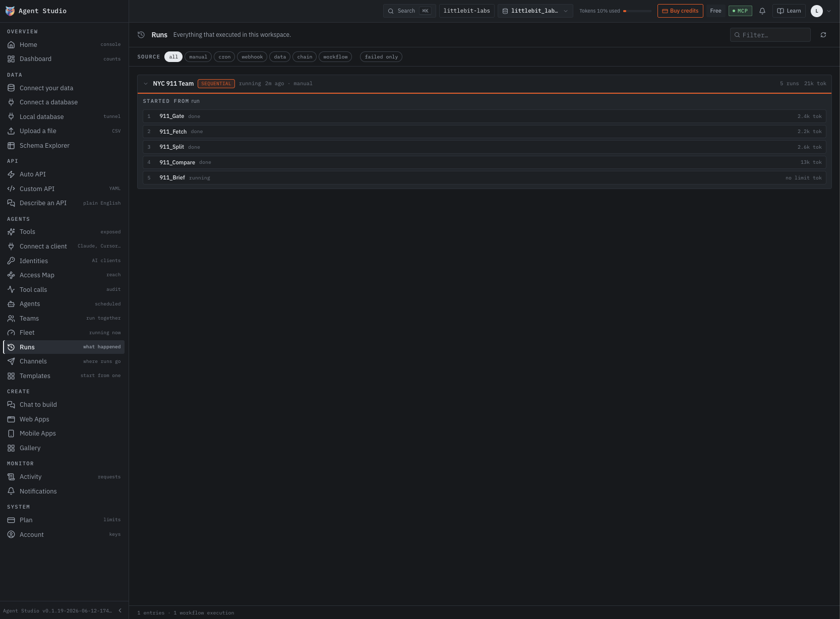Image resolution: width=840 pixels, height=619 pixels.
Task: Open the littlebit-labs workspace selector
Action: click(x=467, y=11)
